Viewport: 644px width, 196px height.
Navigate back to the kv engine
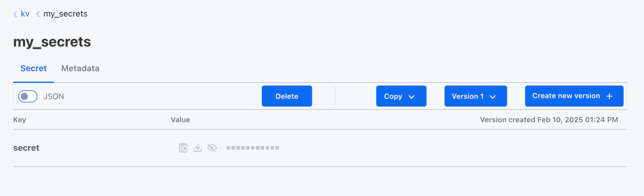[x=25, y=14]
